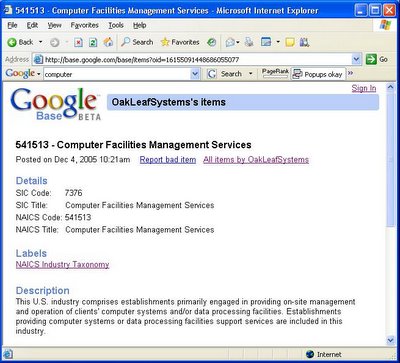Click the address bar page icon

38,60
